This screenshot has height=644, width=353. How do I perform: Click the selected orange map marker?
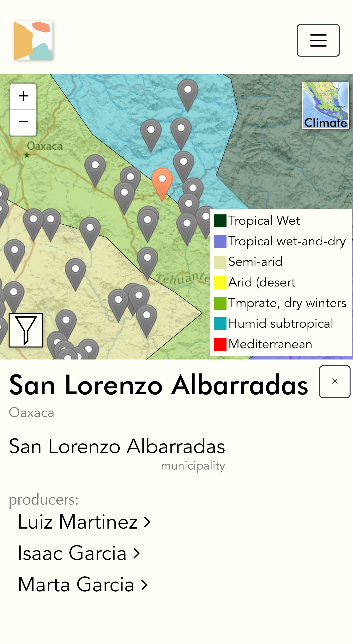162,182
